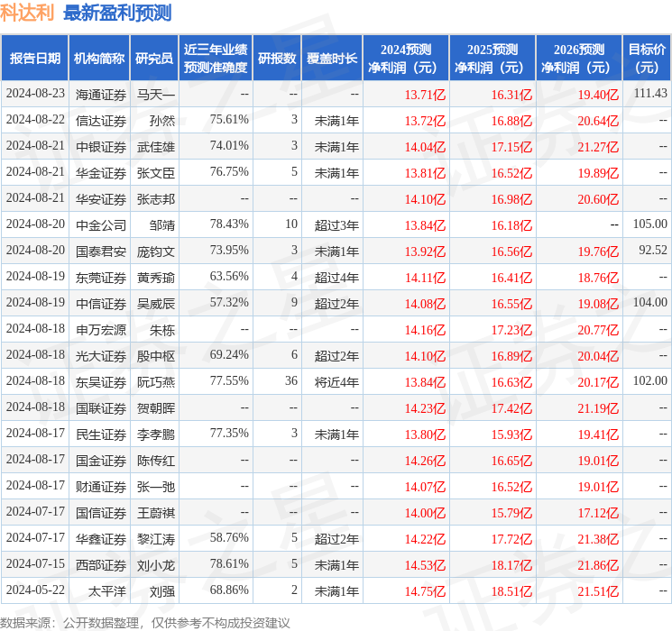Select the 近三年业绩预测准确度 column header

pyautogui.click(x=216, y=59)
